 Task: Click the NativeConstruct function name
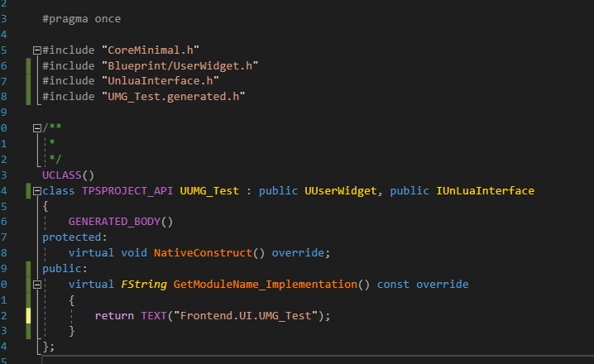point(203,253)
